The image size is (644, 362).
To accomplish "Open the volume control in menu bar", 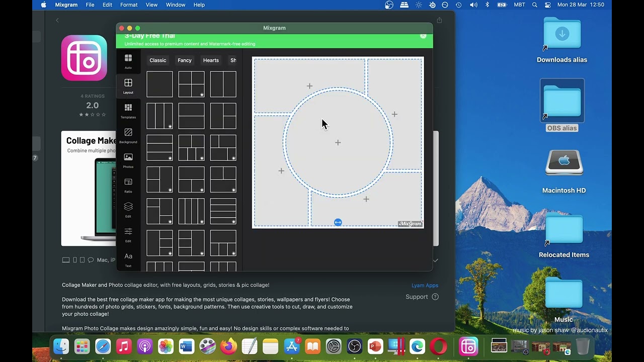I will click(x=473, y=5).
